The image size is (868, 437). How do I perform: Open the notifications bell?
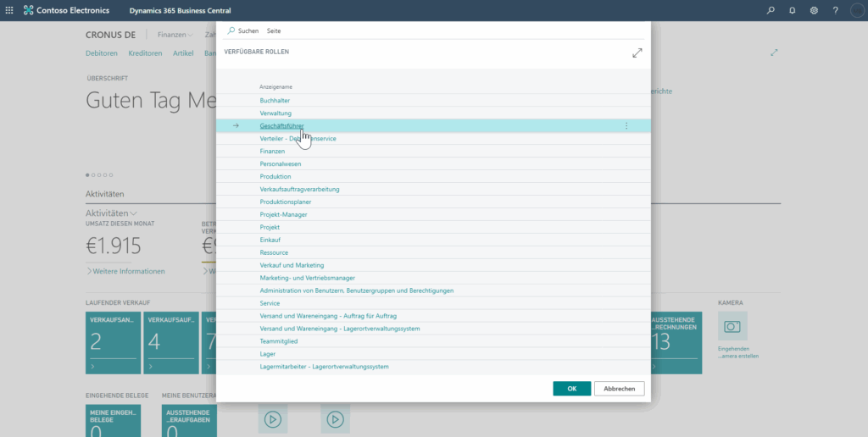pyautogui.click(x=793, y=10)
